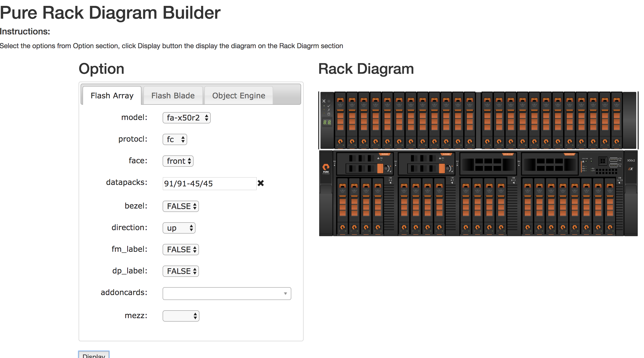Clear datapacks with the X icon

click(261, 183)
